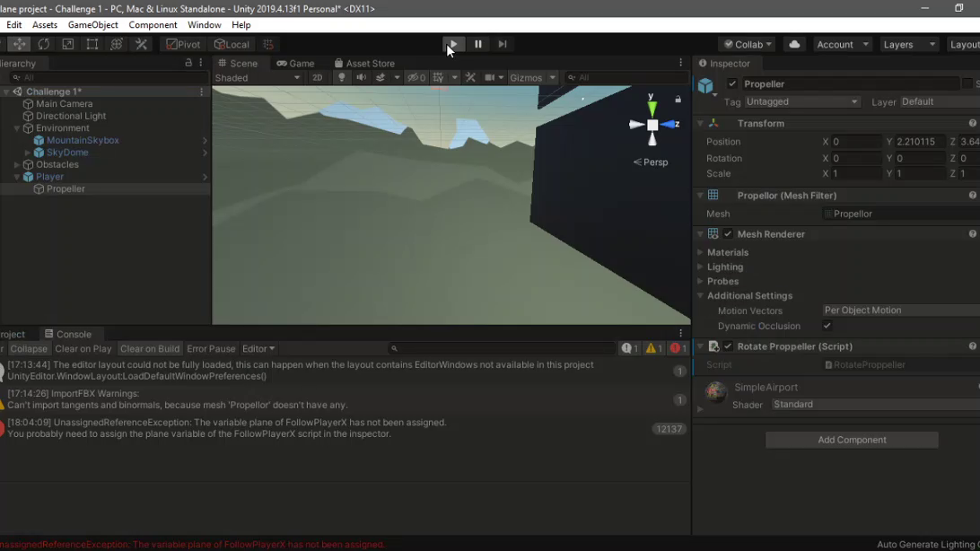This screenshot has width=980, height=551.
Task: Toggle the Dynamic Occlusion checkbox
Action: pyautogui.click(x=827, y=326)
